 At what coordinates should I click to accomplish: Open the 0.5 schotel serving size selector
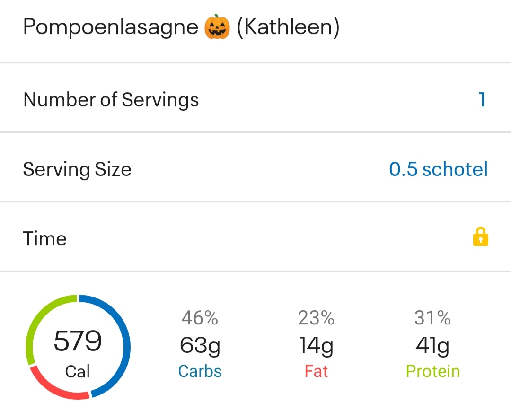coord(438,169)
